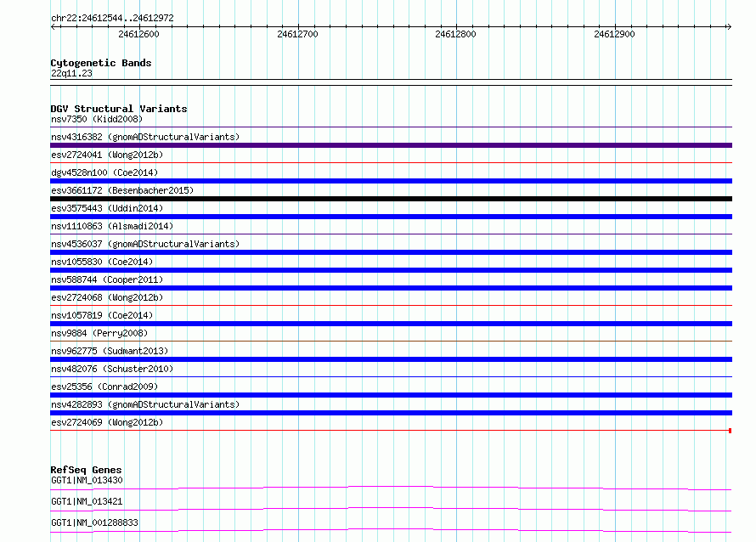Viewport: 756px width, 542px height.
Task: Open variant nsv7350 (Kidd2008)
Action: [97, 119]
